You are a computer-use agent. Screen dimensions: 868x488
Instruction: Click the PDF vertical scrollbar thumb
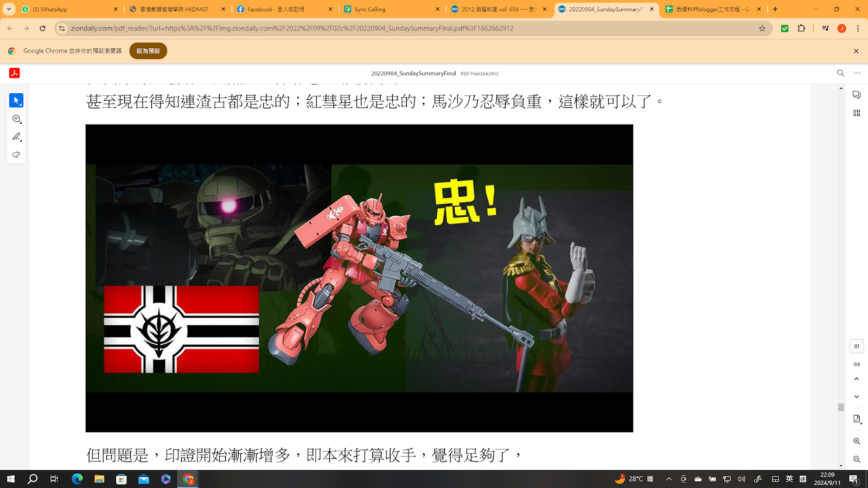pyautogui.click(x=841, y=407)
